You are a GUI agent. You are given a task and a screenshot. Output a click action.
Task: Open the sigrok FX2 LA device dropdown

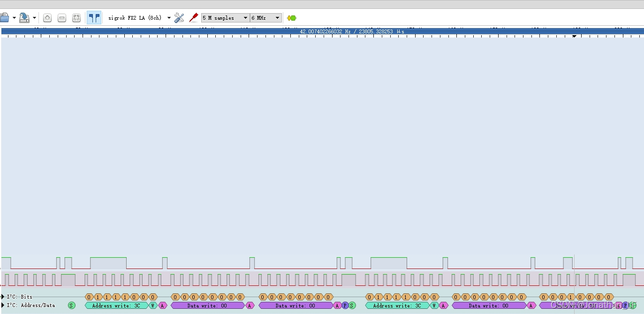[x=139, y=18]
